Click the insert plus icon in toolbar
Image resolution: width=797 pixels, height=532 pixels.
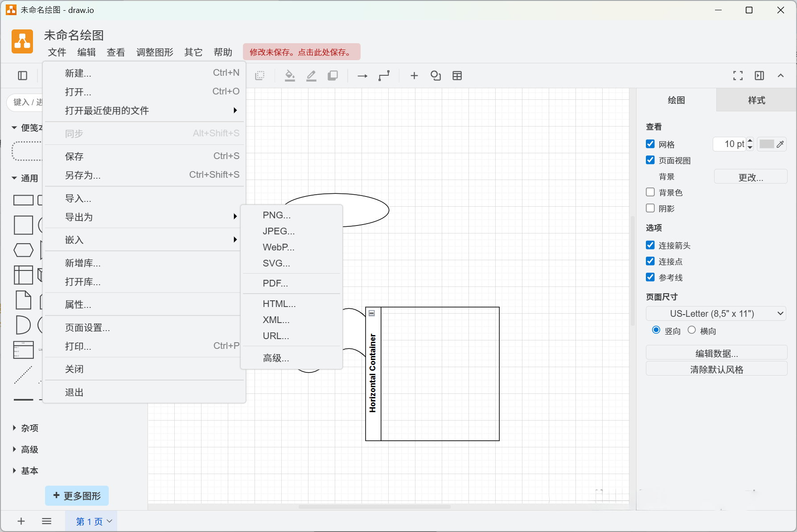tap(414, 76)
